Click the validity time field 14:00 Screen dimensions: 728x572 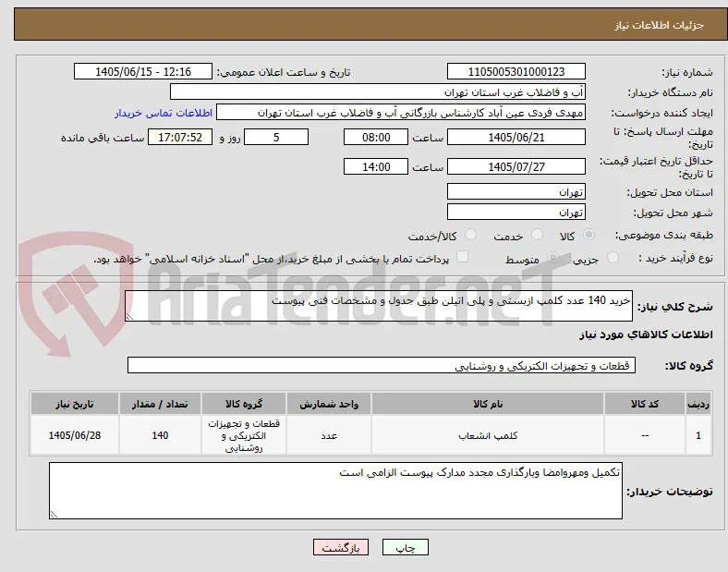[x=376, y=166]
